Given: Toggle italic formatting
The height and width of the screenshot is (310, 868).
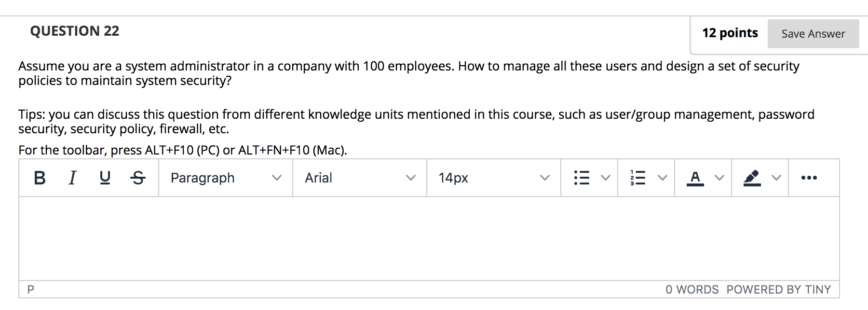Looking at the screenshot, I should pos(72,178).
